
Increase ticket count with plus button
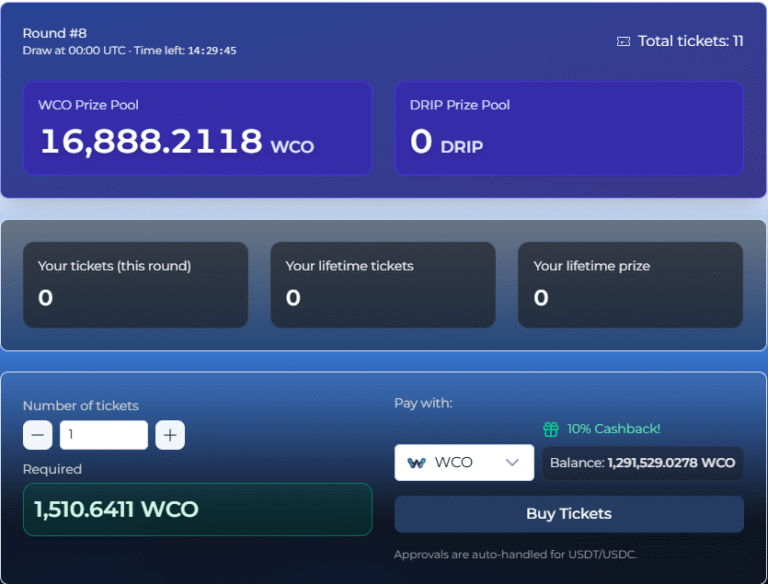click(x=170, y=435)
